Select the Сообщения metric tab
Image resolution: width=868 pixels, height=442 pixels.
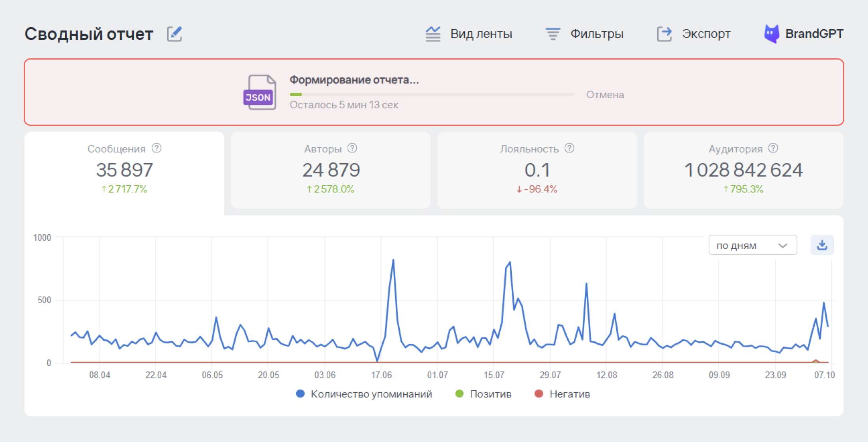click(x=124, y=173)
